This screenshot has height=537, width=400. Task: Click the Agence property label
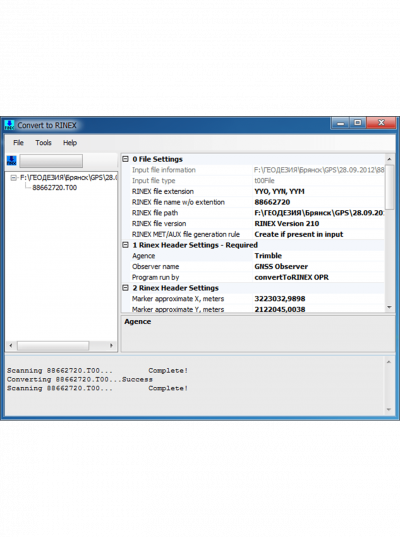point(143,256)
